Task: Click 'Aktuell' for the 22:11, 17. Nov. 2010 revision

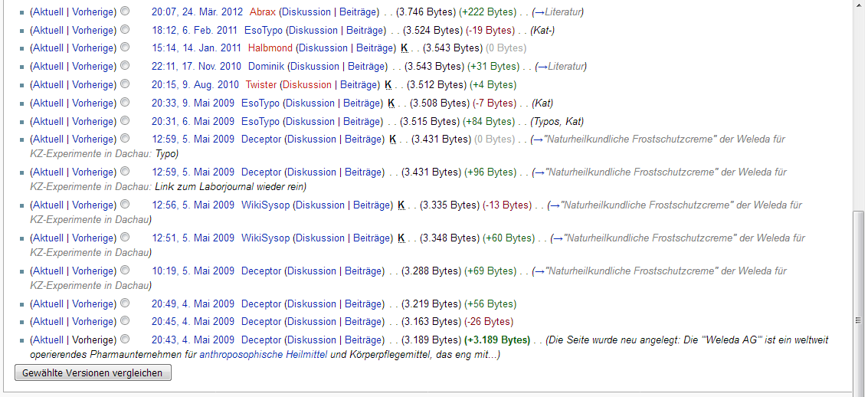Action: (x=48, y=67)
